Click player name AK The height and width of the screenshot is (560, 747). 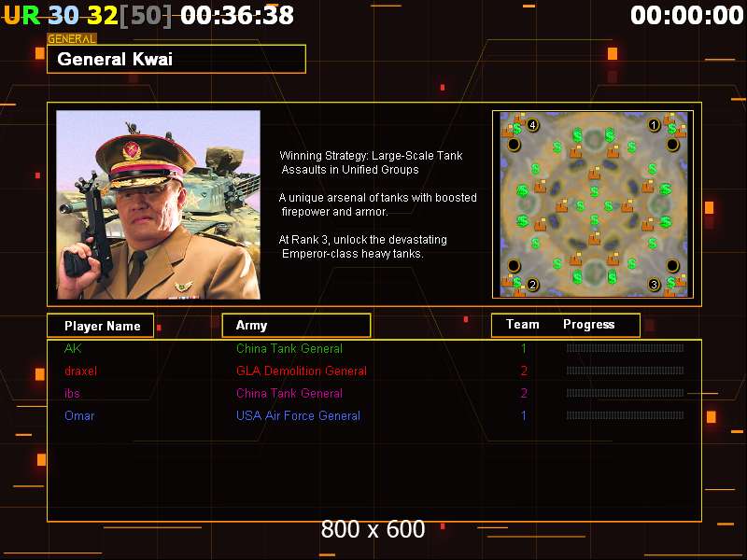pos(73,348)
